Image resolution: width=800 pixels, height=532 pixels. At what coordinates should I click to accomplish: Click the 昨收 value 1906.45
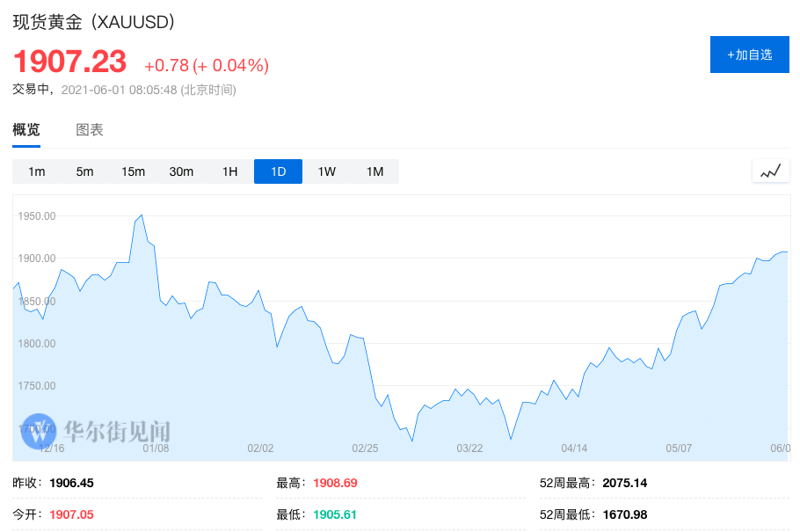point(71,483)
